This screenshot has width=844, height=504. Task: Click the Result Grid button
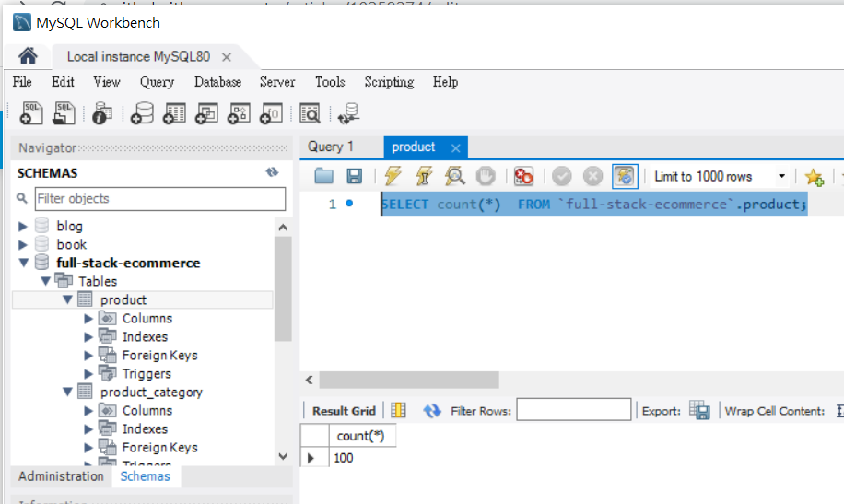(344, 411)
